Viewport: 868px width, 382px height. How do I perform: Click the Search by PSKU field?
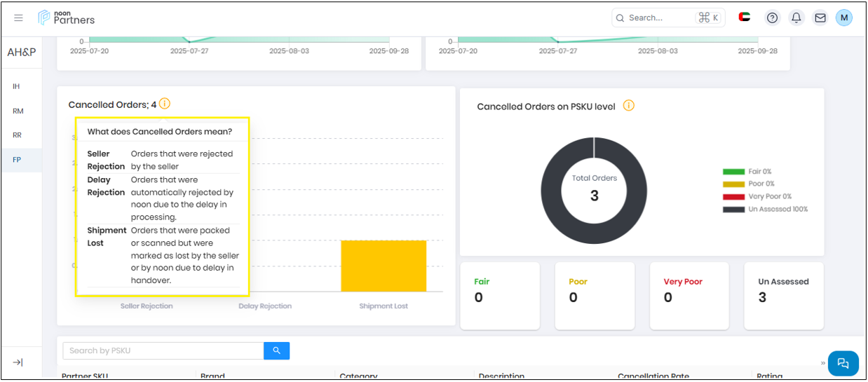click(x=163, y=350)
